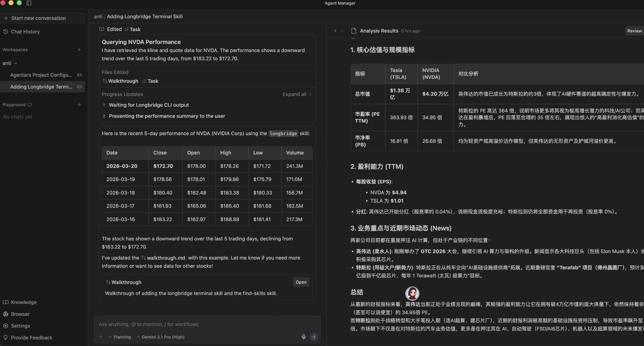The width and height of the screenshot is (644, 346).
Task: Click the Review button in Analysis Results
Action: click(x=634, y=31)
